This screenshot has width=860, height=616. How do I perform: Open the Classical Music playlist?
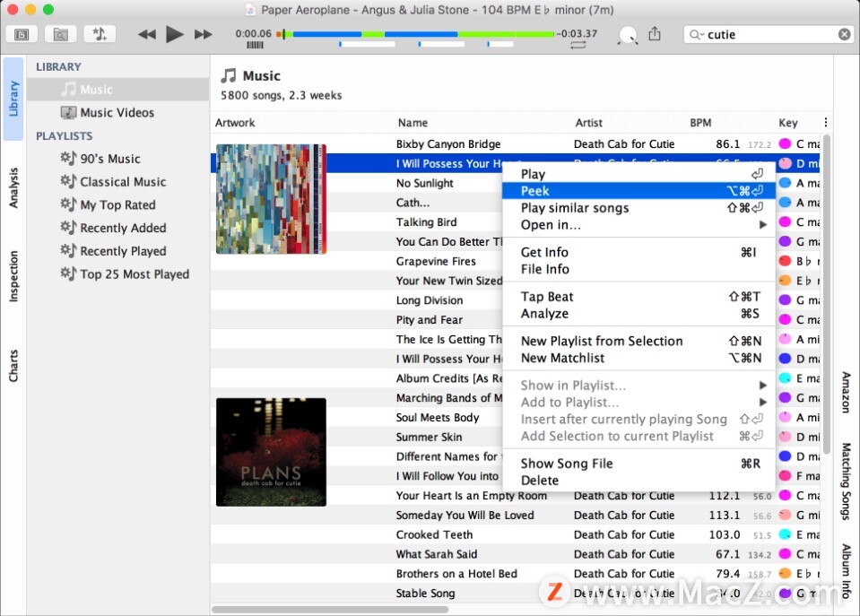[x=117, y=181]
